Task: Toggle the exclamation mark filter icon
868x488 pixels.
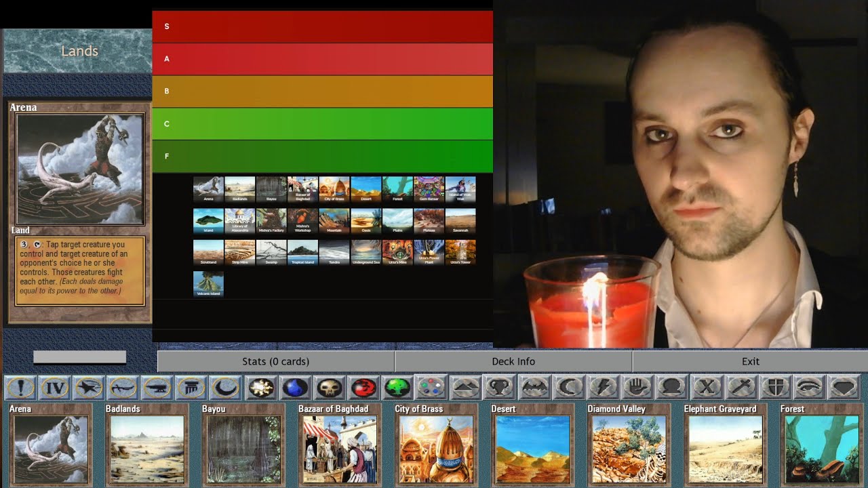Action: (21, 388)
